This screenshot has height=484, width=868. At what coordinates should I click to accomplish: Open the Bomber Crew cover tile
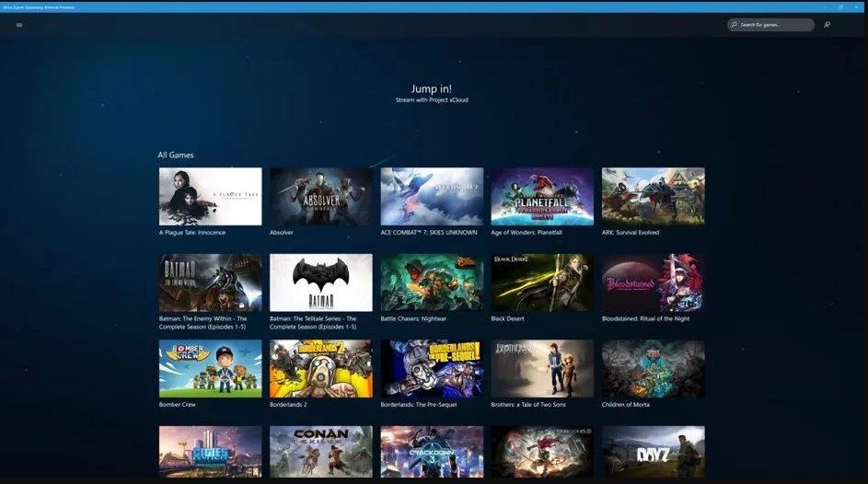(211, 369)
